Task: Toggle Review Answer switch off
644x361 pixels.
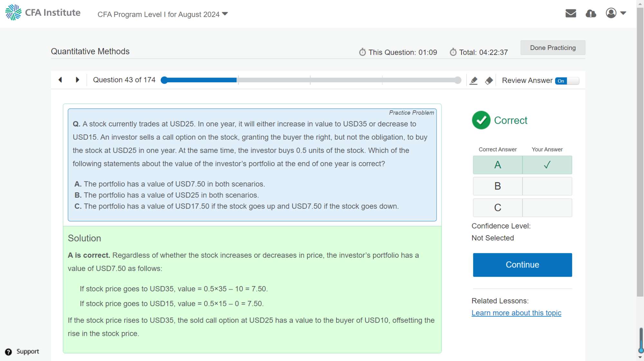Action: pos(567,81)
